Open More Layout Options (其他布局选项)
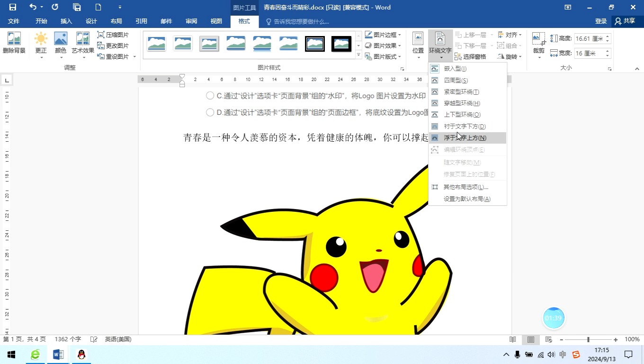Viewport: 644px width, 364px height. 467,187
